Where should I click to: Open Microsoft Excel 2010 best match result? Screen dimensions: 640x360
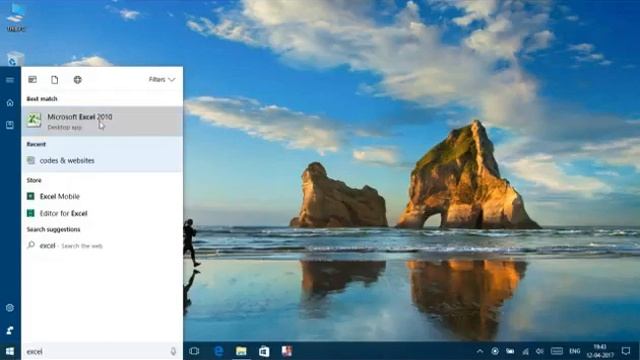coord(102,121)
